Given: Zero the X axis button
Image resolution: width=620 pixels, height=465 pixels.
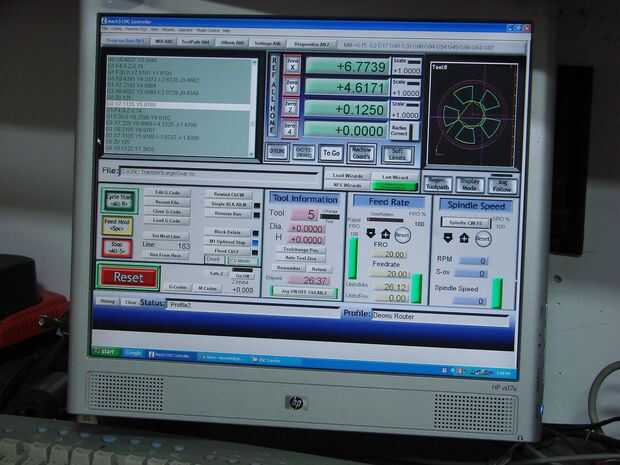Looking at the screenshot, I should pos(292,64).
